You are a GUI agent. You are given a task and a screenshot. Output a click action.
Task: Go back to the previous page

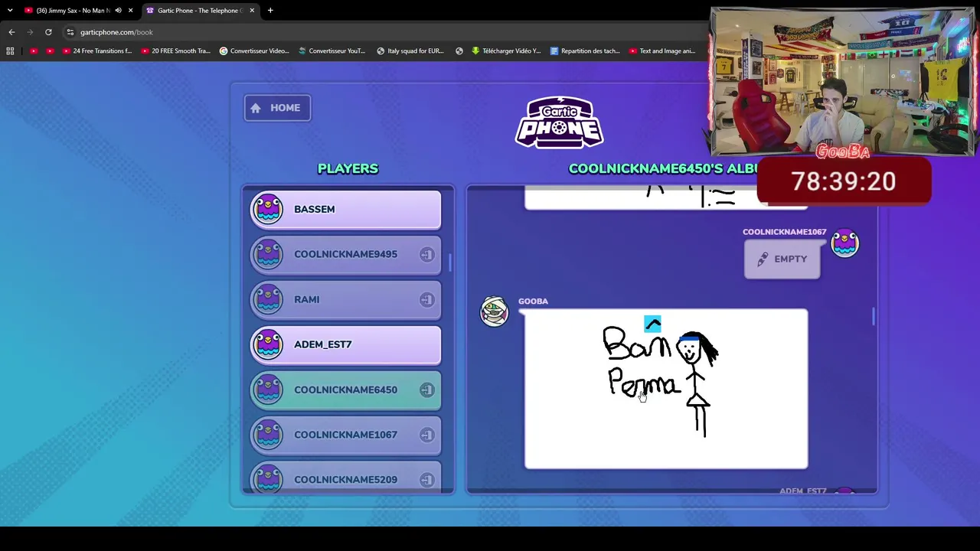tap(11, 32)
